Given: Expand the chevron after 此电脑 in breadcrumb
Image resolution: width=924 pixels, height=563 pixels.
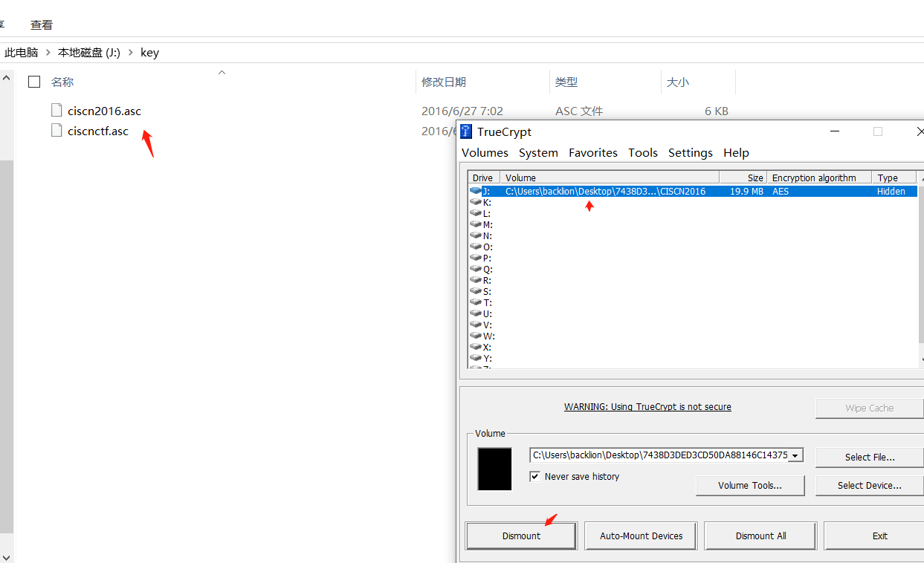Looking at the screenshot, I should click(x=48, y=52).
